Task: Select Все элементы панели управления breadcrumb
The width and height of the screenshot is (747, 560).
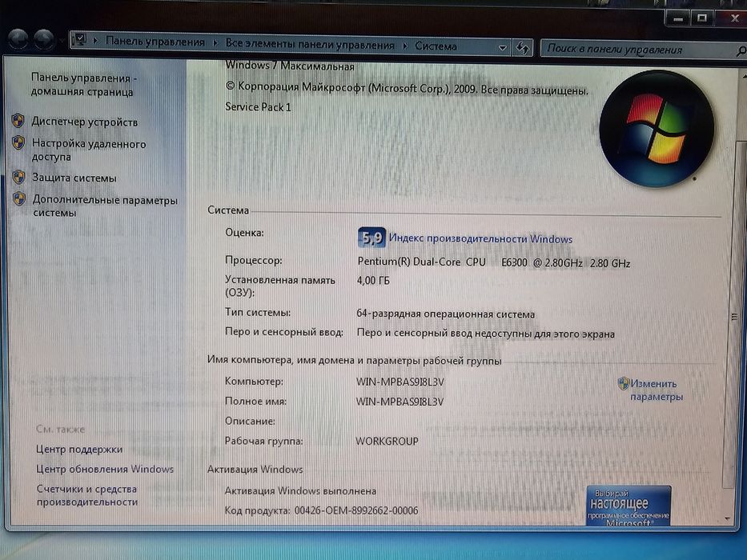Action: 310,44
